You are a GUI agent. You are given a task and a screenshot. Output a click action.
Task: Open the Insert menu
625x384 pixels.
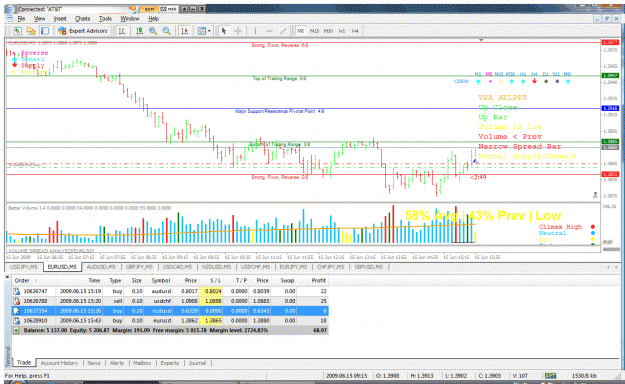coord(60,18)
